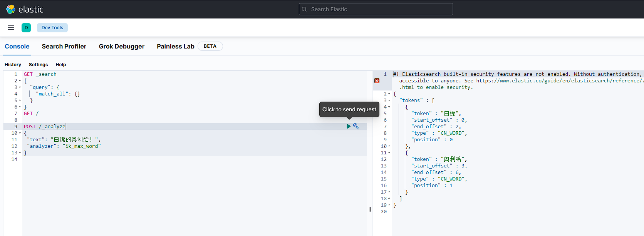Open the hamburger navigation menu
This screenshot has width=644, height=236.
[x=11, y=28]
